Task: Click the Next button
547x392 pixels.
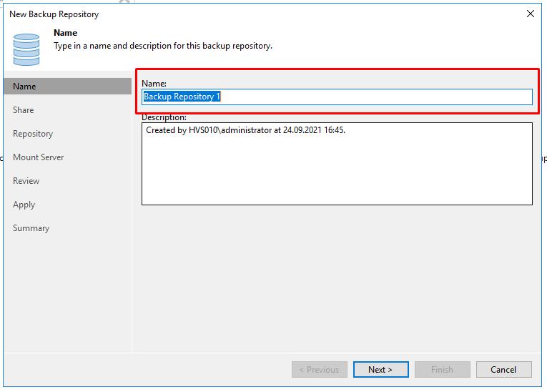Action: [380, 369]
